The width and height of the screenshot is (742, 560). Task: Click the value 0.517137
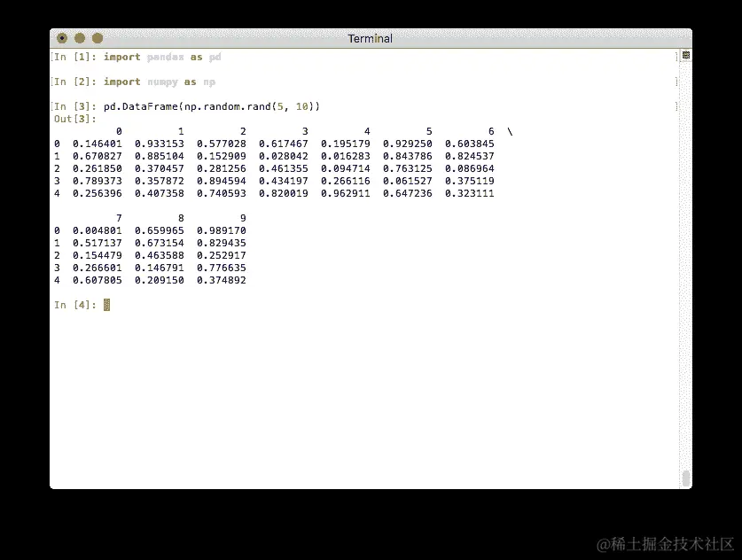(97, 243)
